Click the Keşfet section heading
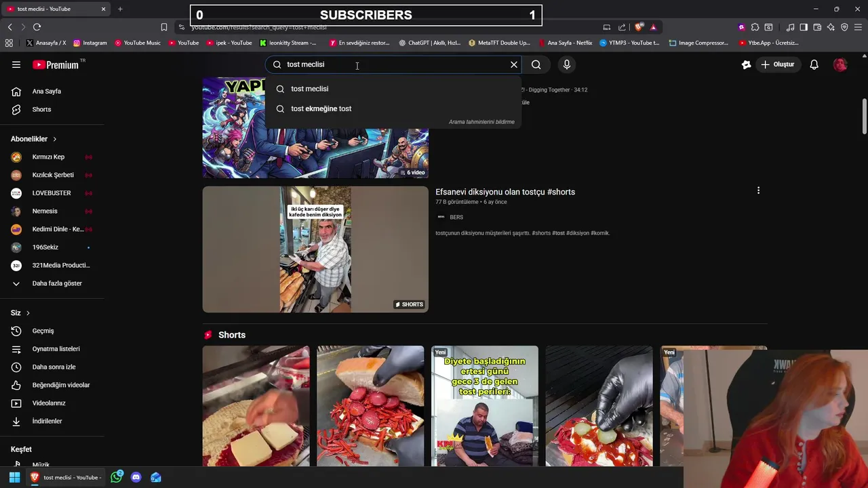The width and height of the screenshot is (868, 488). (x=21, y=449)
